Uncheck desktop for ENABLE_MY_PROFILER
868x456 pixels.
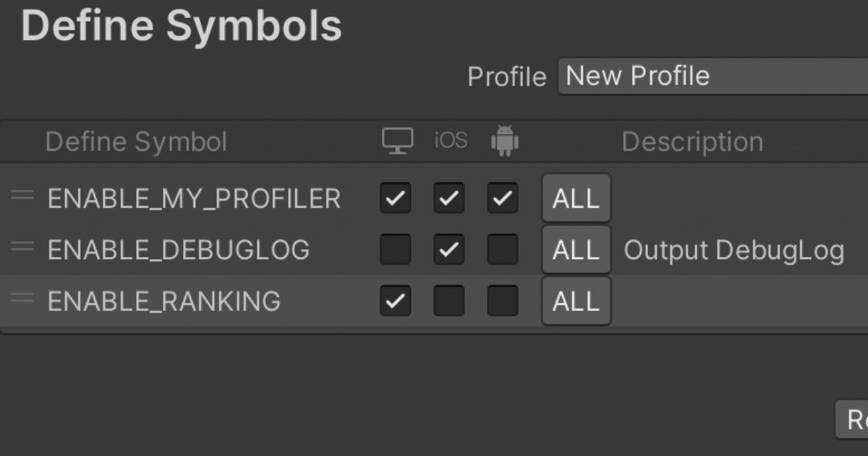pos(395,198)
